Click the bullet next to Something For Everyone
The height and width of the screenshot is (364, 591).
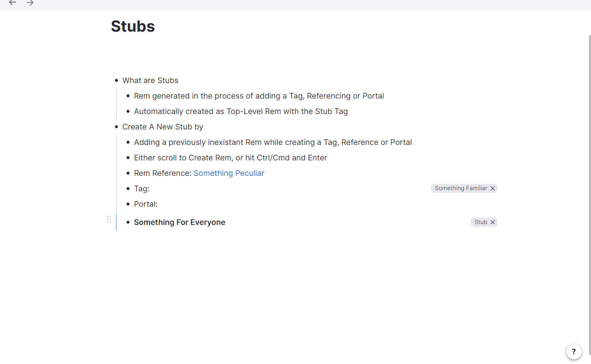point(128,222)
